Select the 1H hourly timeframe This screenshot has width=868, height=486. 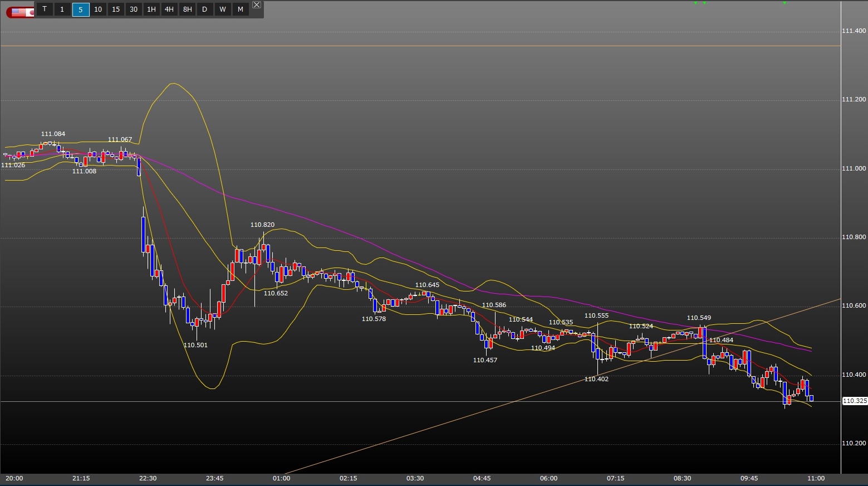click(x=151, y=9)
